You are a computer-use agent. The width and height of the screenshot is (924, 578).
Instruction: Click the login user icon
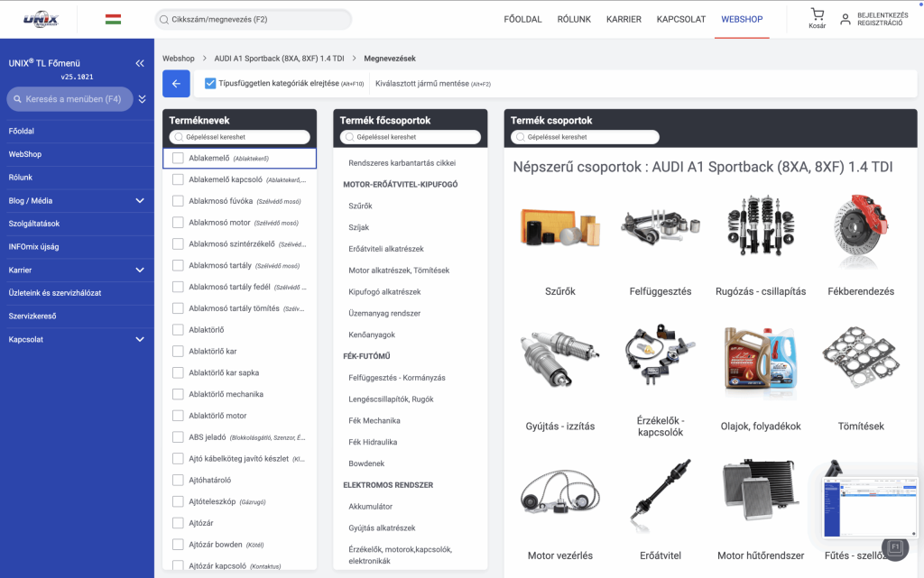[845, 19]
